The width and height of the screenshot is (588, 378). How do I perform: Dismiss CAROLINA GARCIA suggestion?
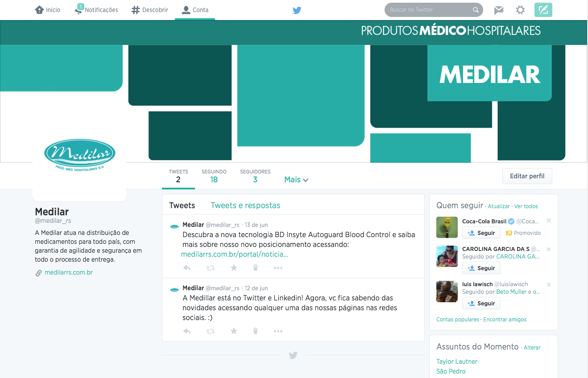(549, 249)
